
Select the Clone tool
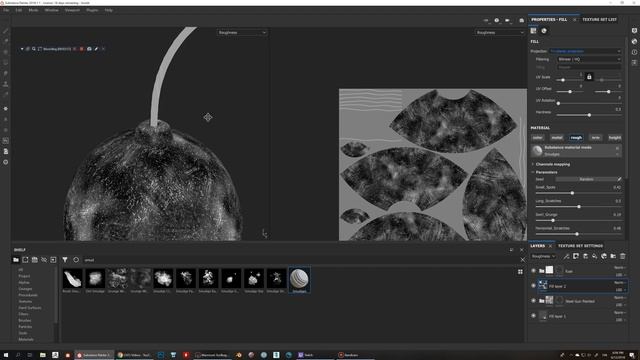[x=6, y=84]
